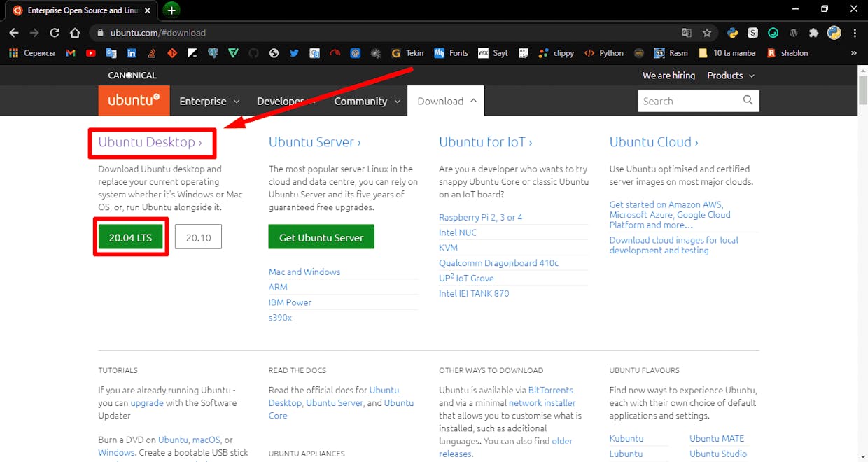This screenshot has width=868, height=462.
Task: Click the Canonical logo link
Action: click(x=132, y=76)
